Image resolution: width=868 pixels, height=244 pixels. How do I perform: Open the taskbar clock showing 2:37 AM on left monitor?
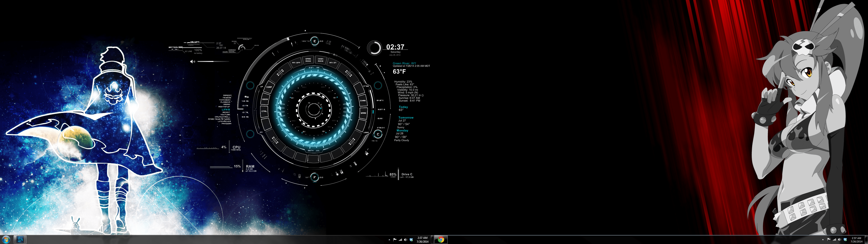tap(422, 240)
